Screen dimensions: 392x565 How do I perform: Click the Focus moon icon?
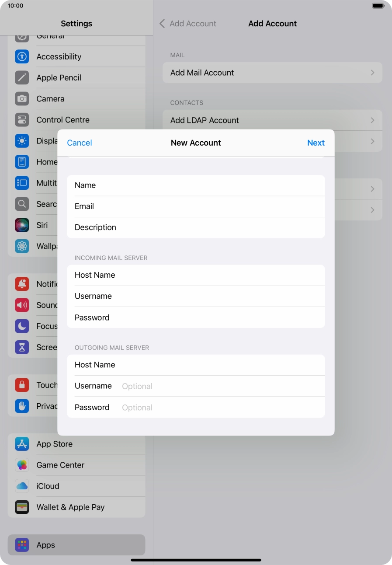click(22, 326)
